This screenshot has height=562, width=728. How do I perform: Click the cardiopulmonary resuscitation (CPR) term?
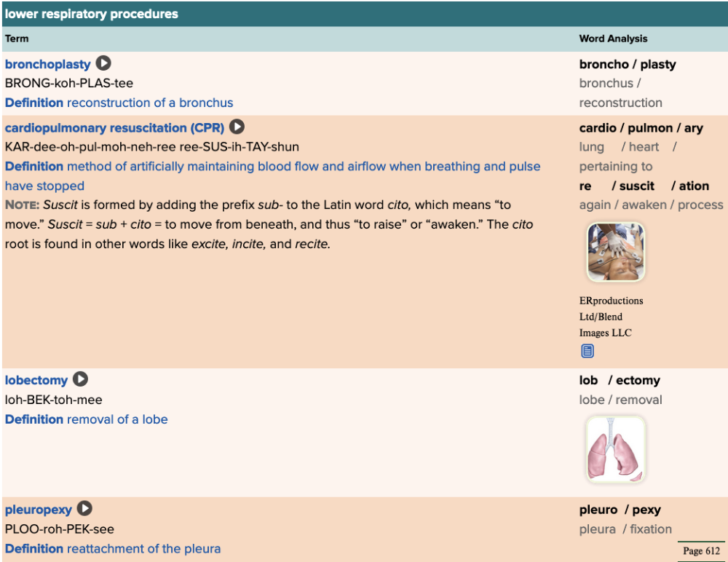point(114,128)
